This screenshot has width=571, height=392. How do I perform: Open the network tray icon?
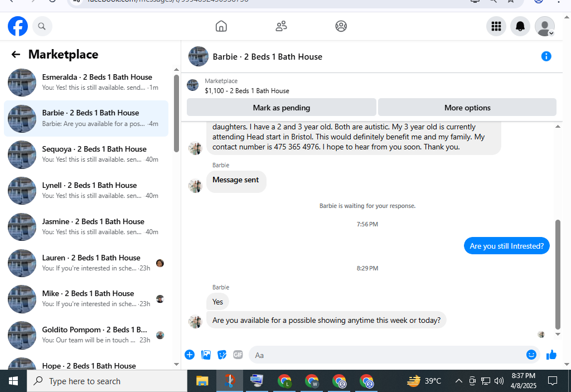486,381
